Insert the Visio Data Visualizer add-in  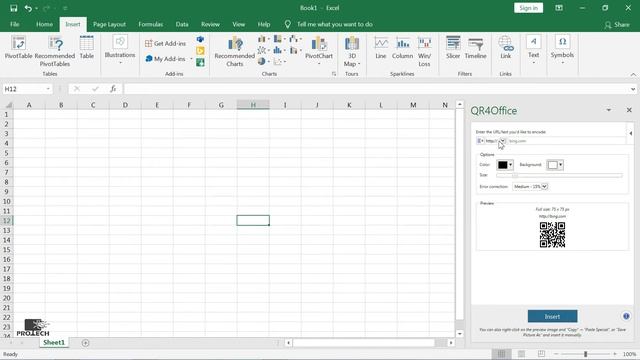click(x=200, y=40)
